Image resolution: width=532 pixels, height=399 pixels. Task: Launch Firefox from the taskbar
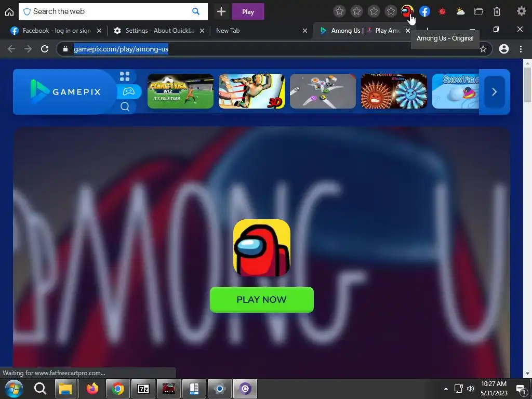pos(92,389)
